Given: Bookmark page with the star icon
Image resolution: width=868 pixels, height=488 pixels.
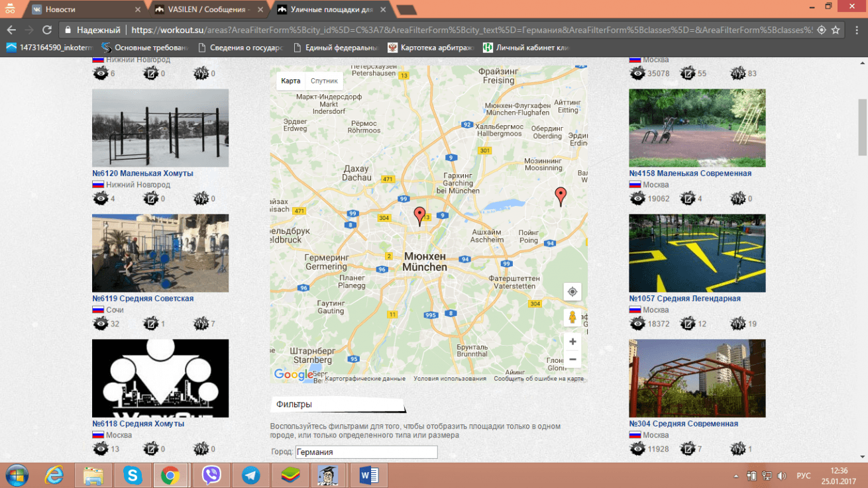Looking at the screenshot, I should (x=836, y=30).
